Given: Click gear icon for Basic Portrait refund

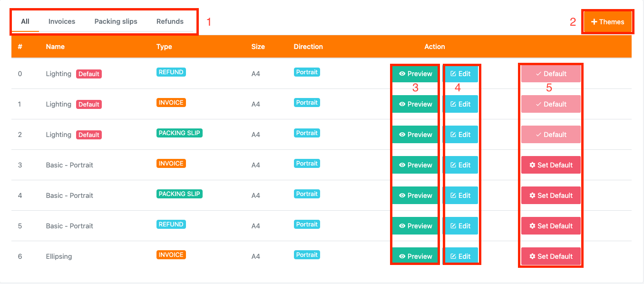Looking at the screenshot, I should 532,226.
